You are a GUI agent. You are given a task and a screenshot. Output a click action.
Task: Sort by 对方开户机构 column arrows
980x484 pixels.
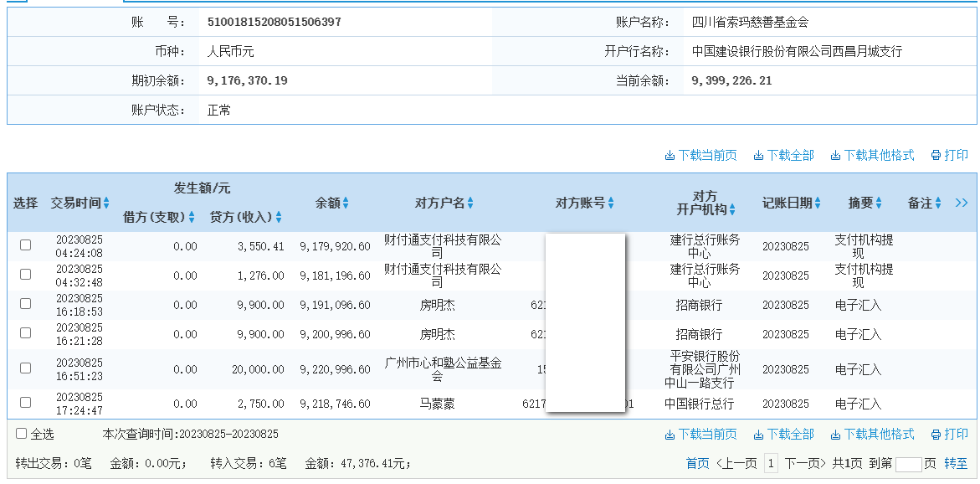coord(732,209)
